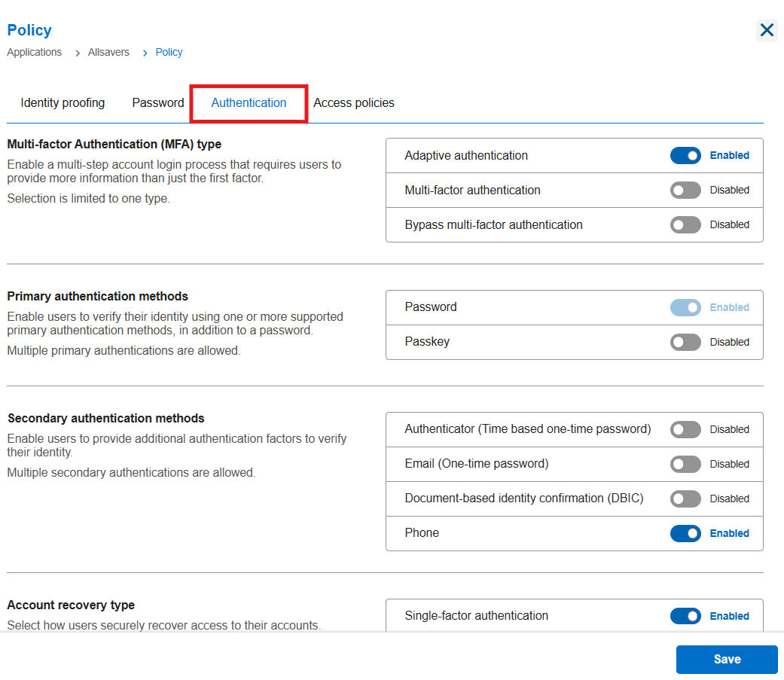Click the Passkey row label
Viewport: 784px width, 680px height.
pyautogui.click(x=427, y=341)
